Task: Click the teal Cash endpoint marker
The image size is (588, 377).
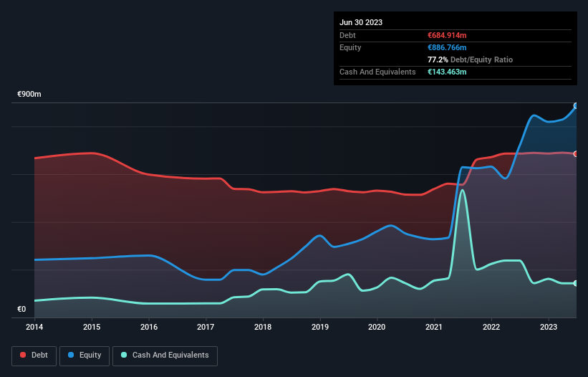Action: [576, 283]
